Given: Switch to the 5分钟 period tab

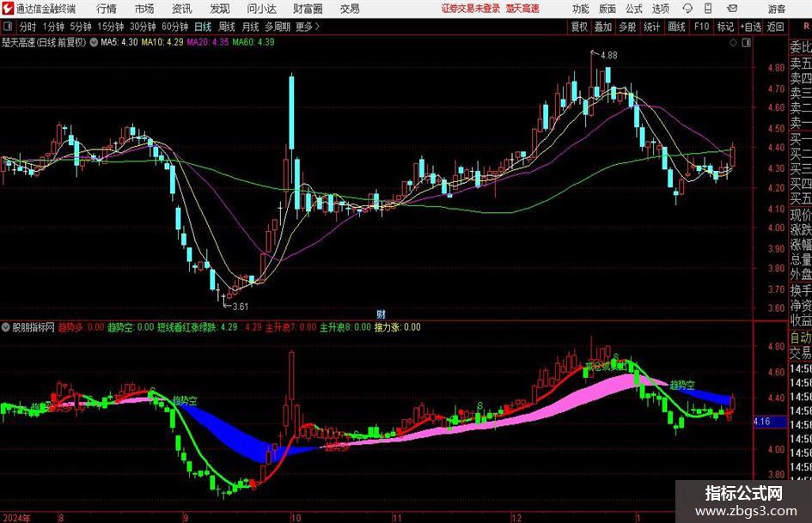Looking at the screenshot, I should click(x=81, y=27).
